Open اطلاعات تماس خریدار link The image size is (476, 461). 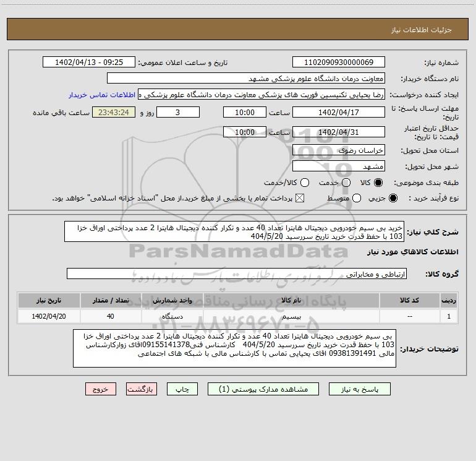[x=102, y=95]
